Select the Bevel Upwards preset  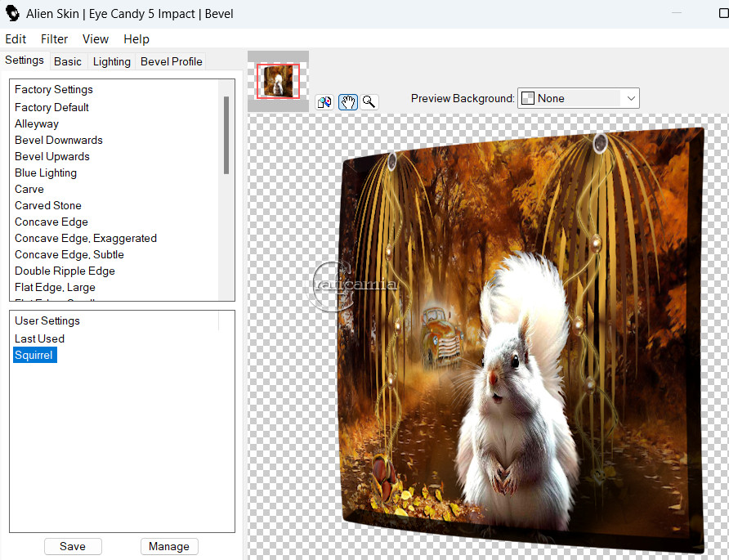[52, 156]
